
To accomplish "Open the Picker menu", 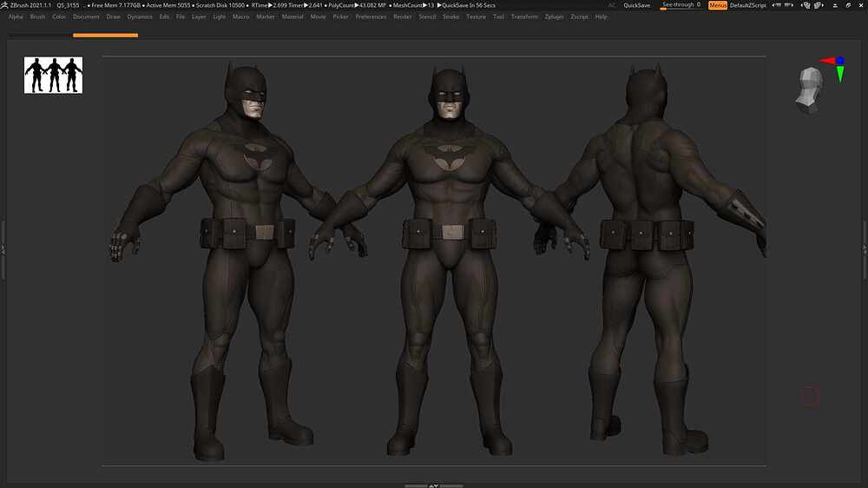I will [x=340, y=16].
